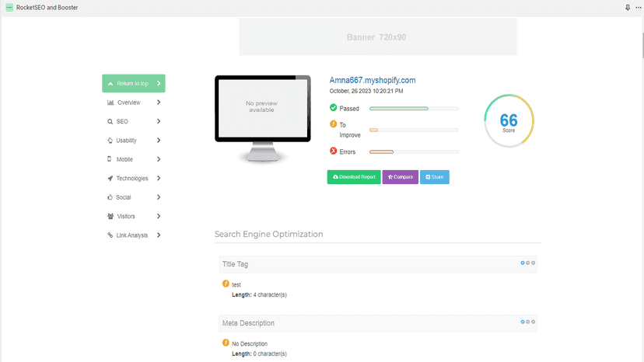This screenshot has height=362, width=644.
Task: Expand the Usability chevron arrow
Action: point(159,140)
